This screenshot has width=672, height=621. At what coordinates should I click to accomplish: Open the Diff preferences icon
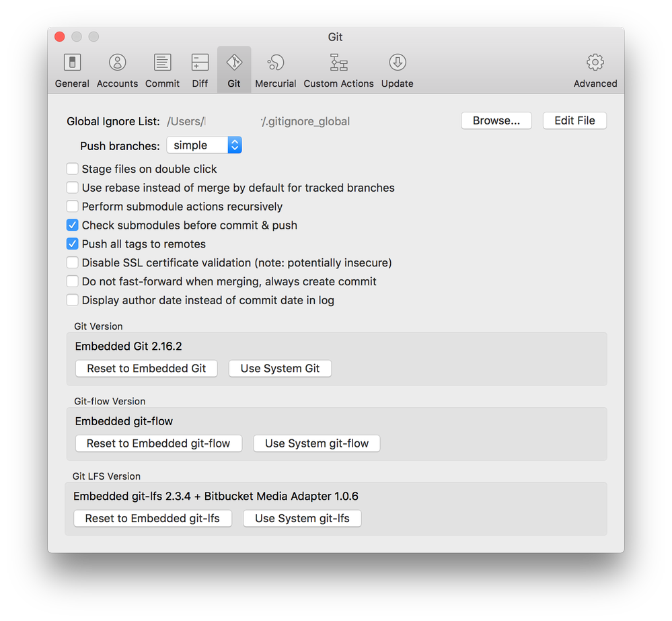[200, 63]
